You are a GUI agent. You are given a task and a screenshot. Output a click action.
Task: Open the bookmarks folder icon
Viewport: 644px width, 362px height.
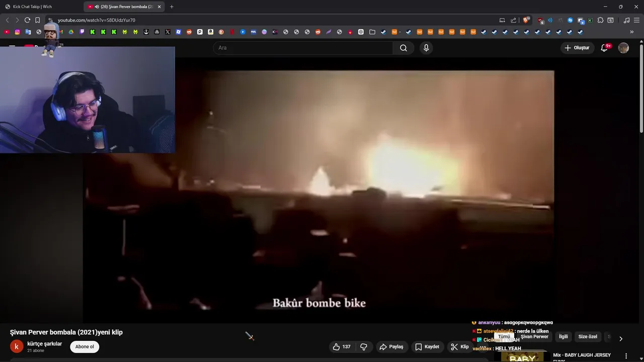coord(372,32)
